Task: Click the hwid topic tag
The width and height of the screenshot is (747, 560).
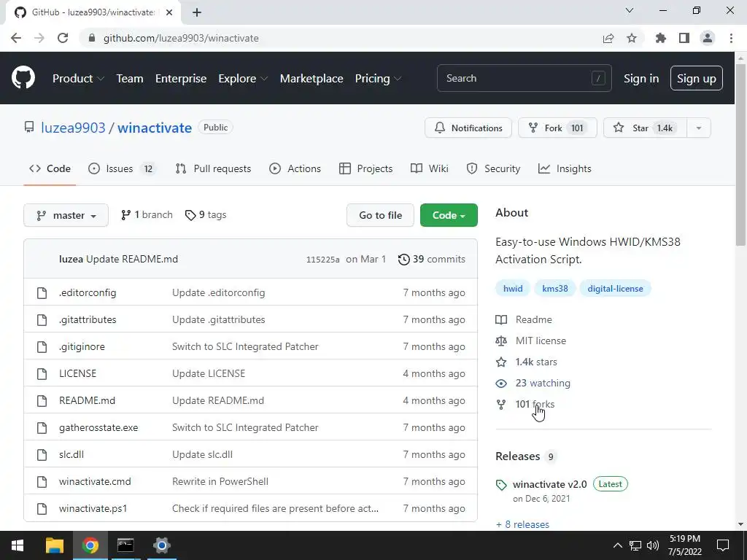Action: coord(513,289)
